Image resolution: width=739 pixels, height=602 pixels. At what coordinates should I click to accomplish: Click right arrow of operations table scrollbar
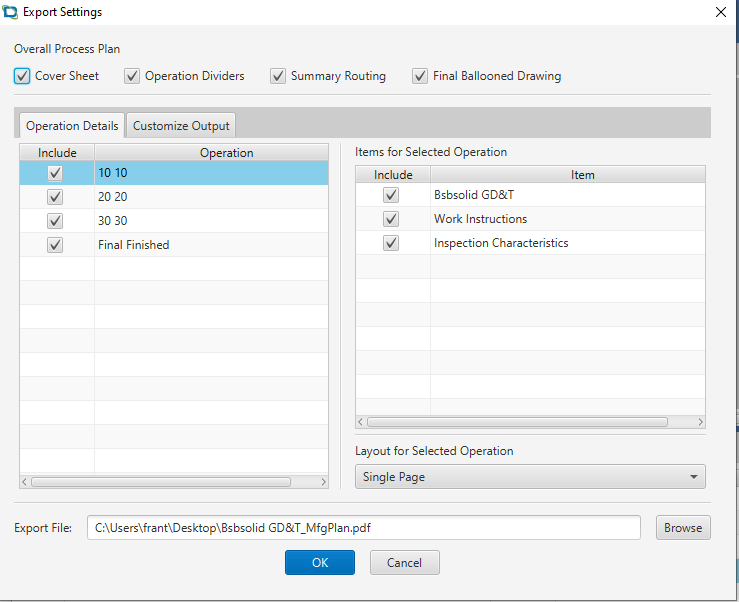point(323,482)
